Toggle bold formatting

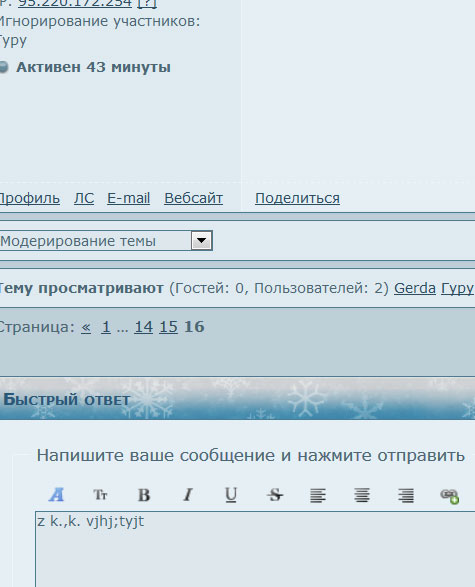144,495
